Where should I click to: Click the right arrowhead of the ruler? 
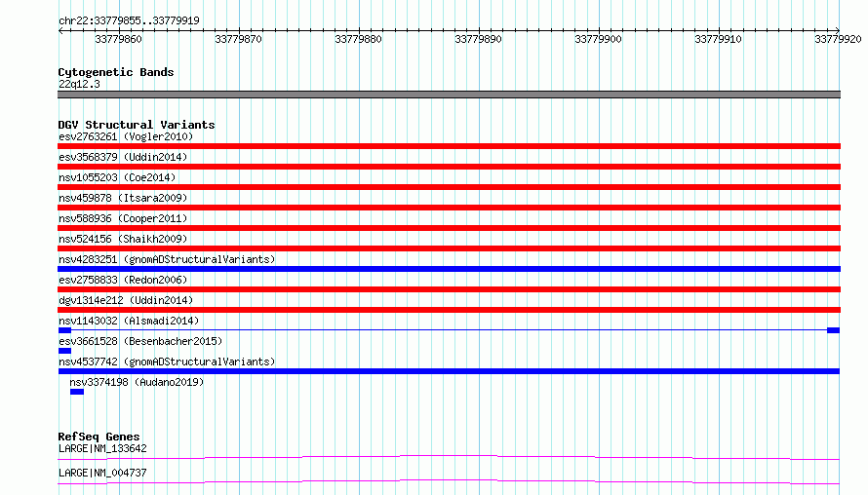(x=838, y=30)
